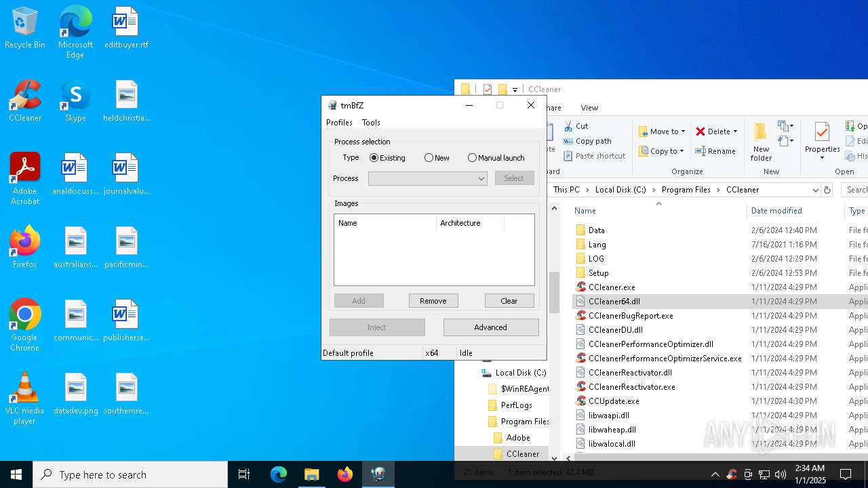Select Adobe folder in navigation tree
The height and width of the screenshot is (488, 868).
click(517, 438)
